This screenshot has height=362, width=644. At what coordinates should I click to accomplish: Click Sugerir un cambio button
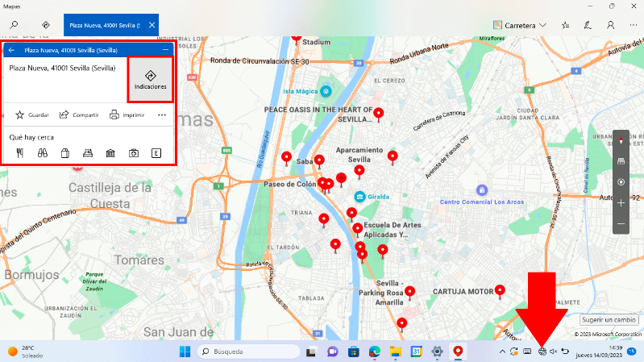click(609, 320)
